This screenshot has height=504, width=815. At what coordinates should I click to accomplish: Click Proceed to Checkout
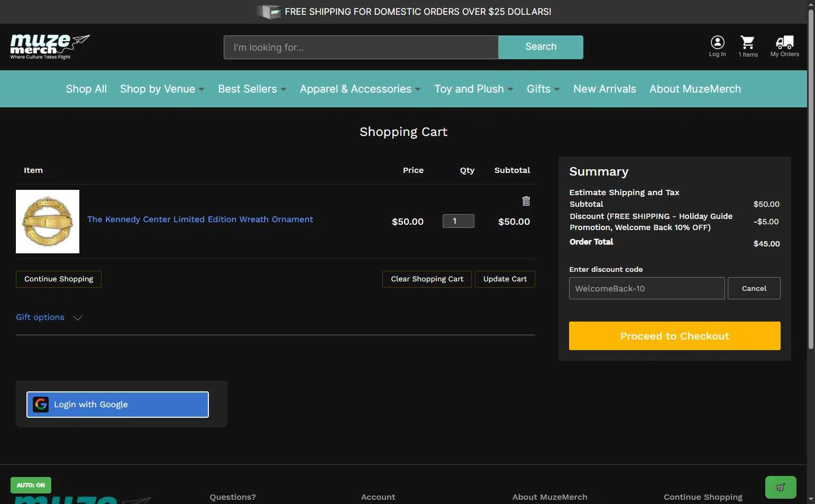pyautogui.click(x=674, y=336)
